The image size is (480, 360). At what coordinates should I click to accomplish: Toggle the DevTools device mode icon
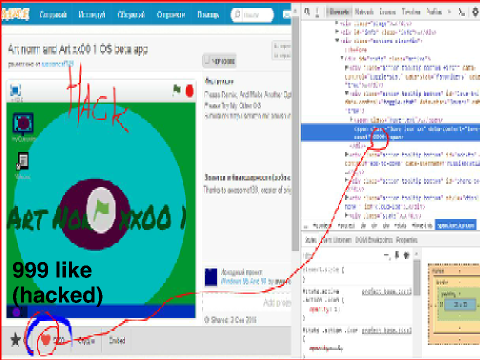317,12
